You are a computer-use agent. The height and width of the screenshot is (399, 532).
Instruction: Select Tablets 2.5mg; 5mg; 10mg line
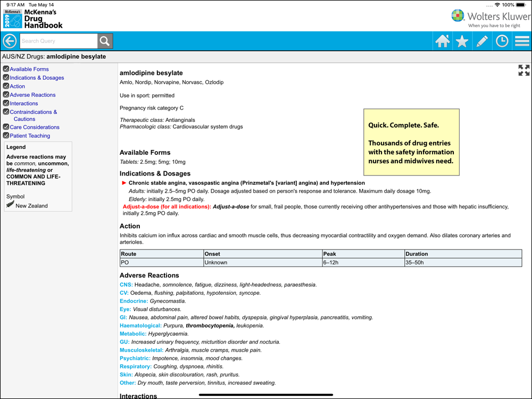153,162
